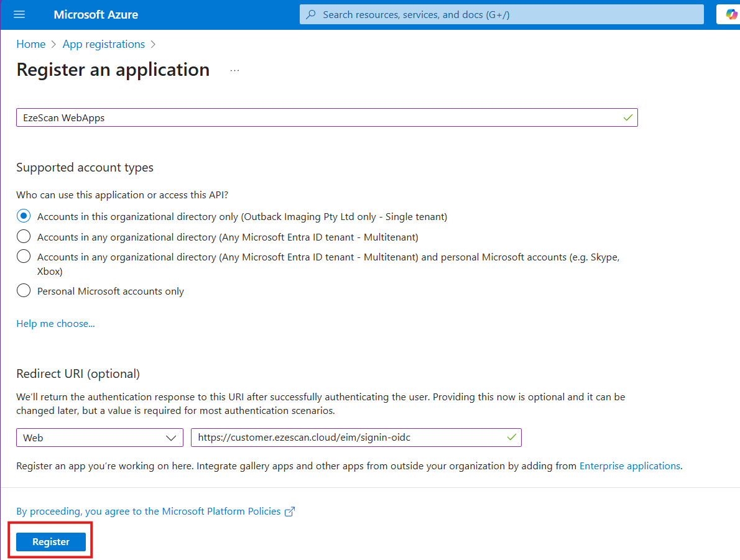Screen dimensions: 740x560
Task: Select Multitenant Entra ID accounts only option
Action: 24,236
